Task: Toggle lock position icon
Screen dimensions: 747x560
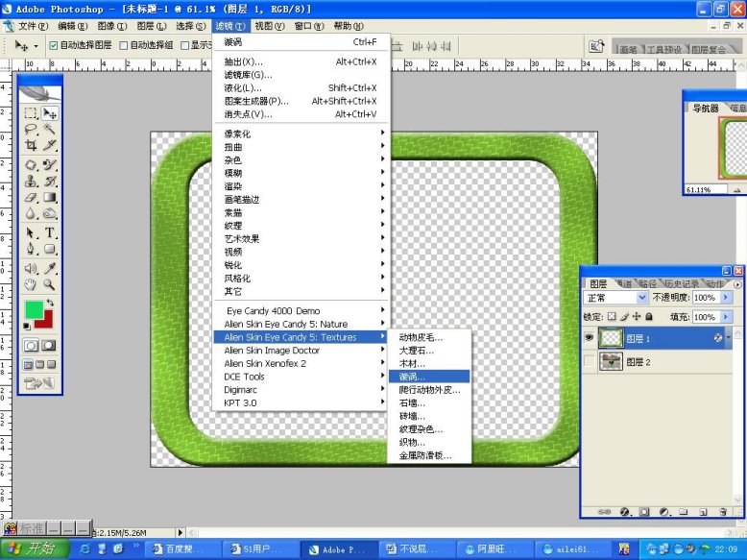Action: [x=636, y=316]
